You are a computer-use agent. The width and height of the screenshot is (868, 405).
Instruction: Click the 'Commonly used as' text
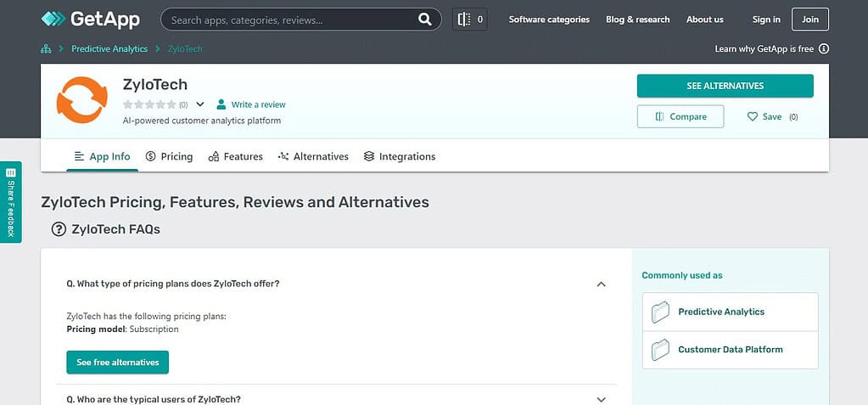click(682, 275)
